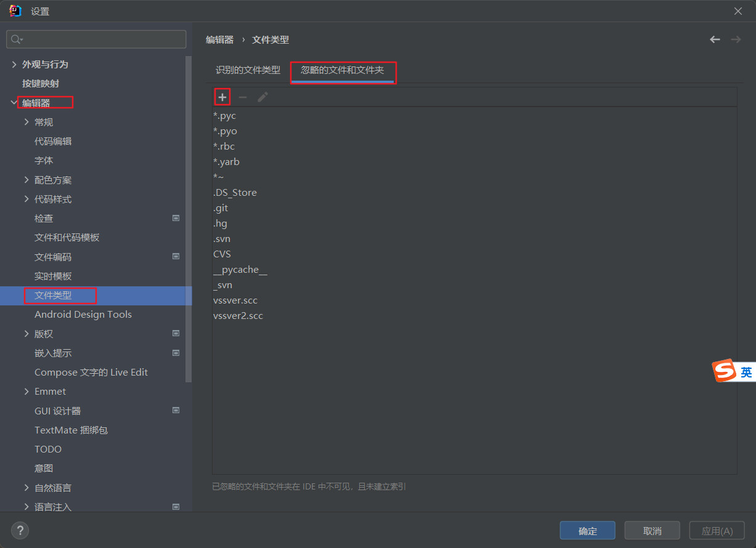Select 文件编码 in settings tree
756x548 pixels.
click(x=53, y=257)
